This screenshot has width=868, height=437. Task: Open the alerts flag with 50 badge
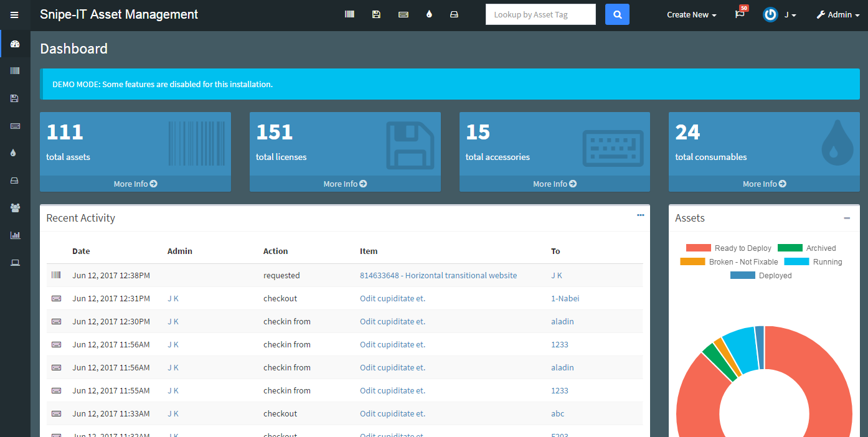point(740,14)
